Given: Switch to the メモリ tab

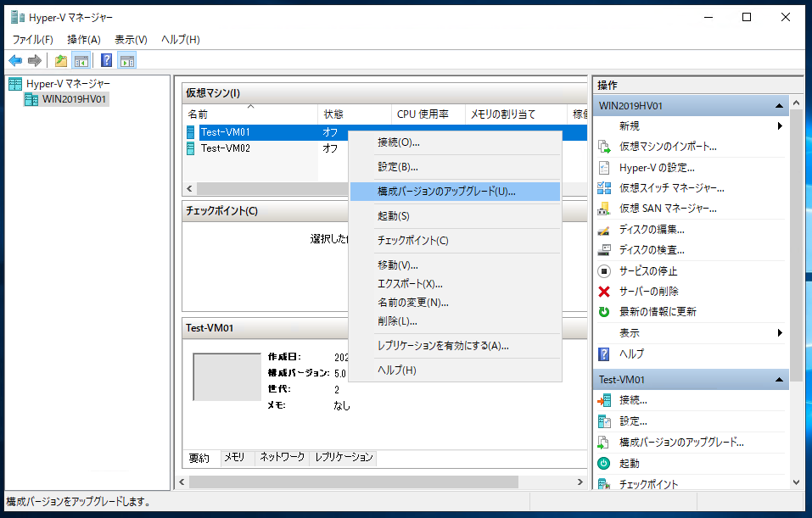Looking at the screenshot, I should tap(234, 457).
